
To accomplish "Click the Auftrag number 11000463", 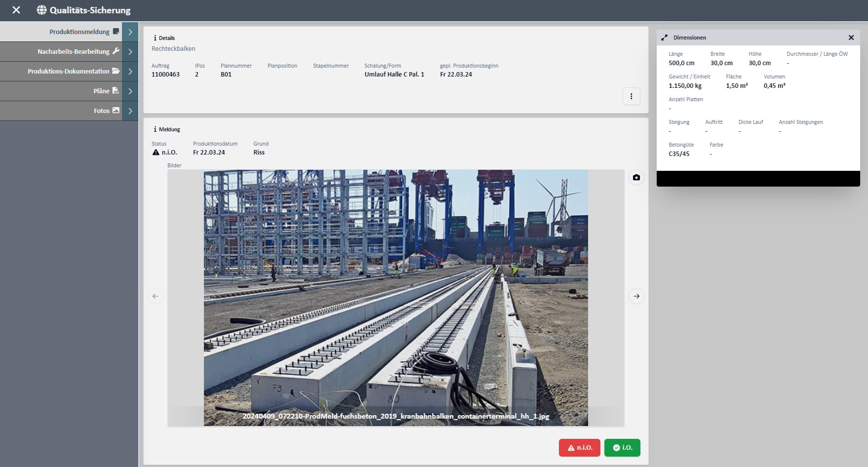I will (165, 75).
